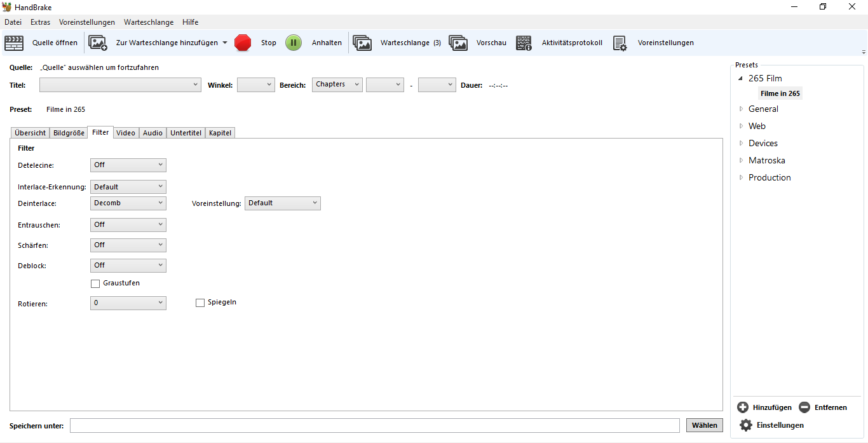
Task: Click the plus icon beside Hinzufügen
Action: pos(743,407)
